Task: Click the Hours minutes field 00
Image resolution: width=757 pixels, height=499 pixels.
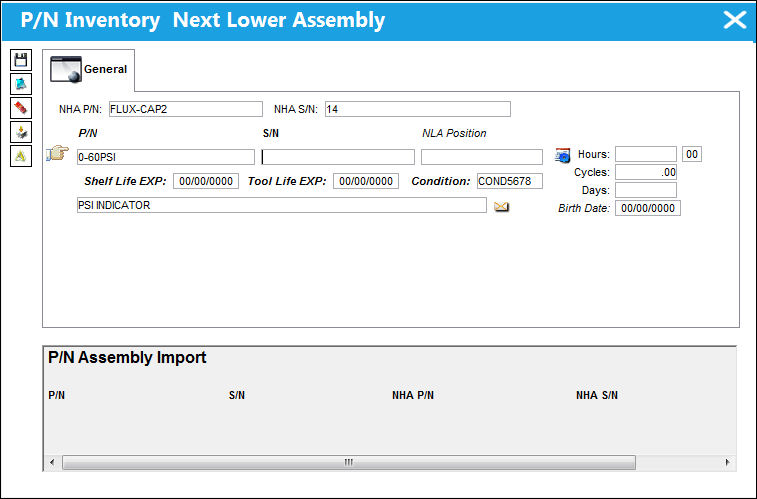Action: pos(692,154)
